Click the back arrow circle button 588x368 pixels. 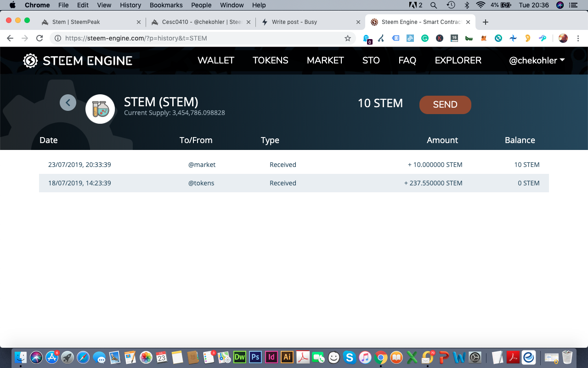tap(68, 103)
